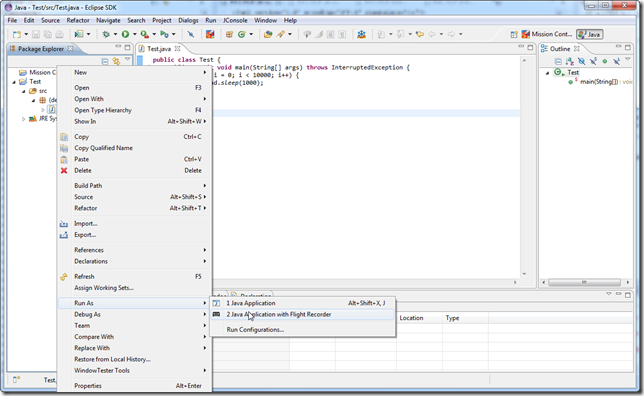Click Outline horizontal scrollbar thumb
This screenshot has height=396, width=644.
pyautogui.click(x=584, y=282)
